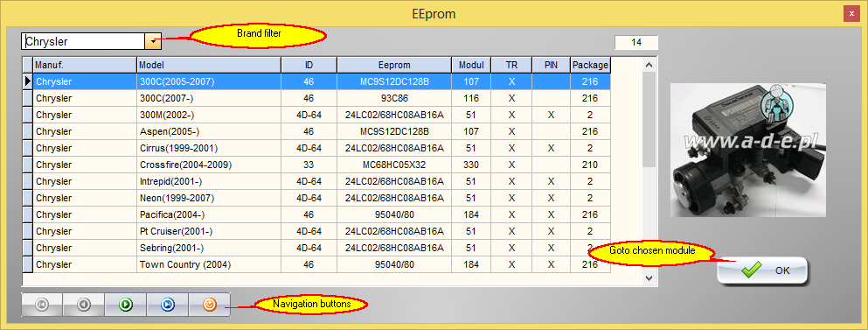Click the Package value 210 cell
This screenshot has height=330, width=868.
coord(590,165)
